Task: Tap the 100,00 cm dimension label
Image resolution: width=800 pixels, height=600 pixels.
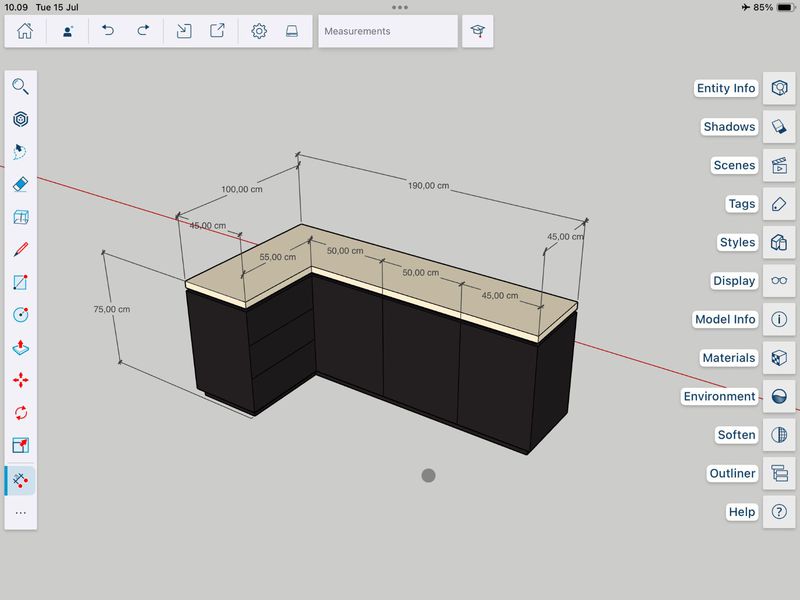Action: pos(242,189)
